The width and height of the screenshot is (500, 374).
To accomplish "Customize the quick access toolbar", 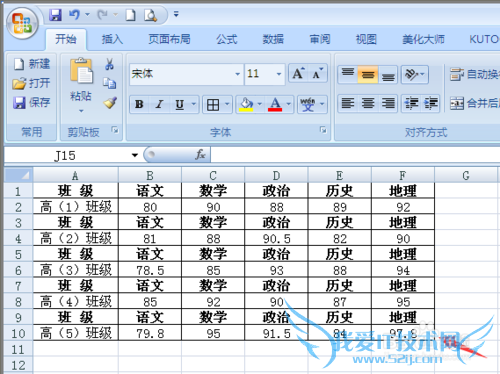I will coord(176,14).
